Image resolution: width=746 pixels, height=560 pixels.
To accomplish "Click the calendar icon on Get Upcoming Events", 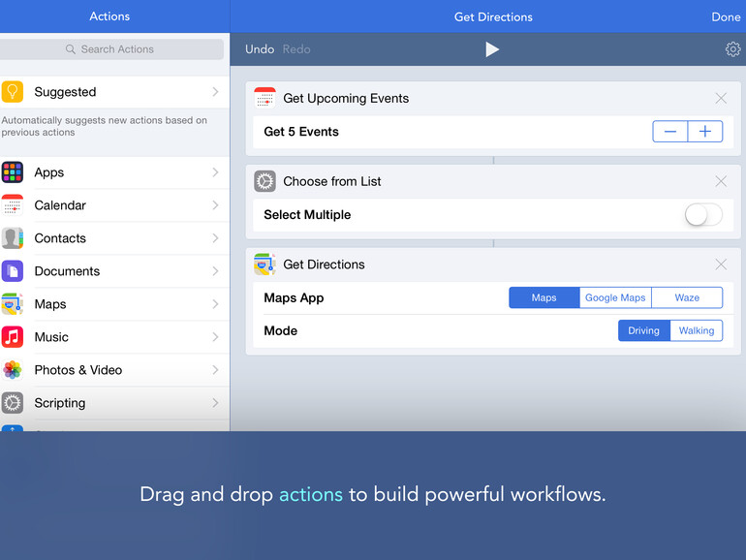I will [265, 98].
